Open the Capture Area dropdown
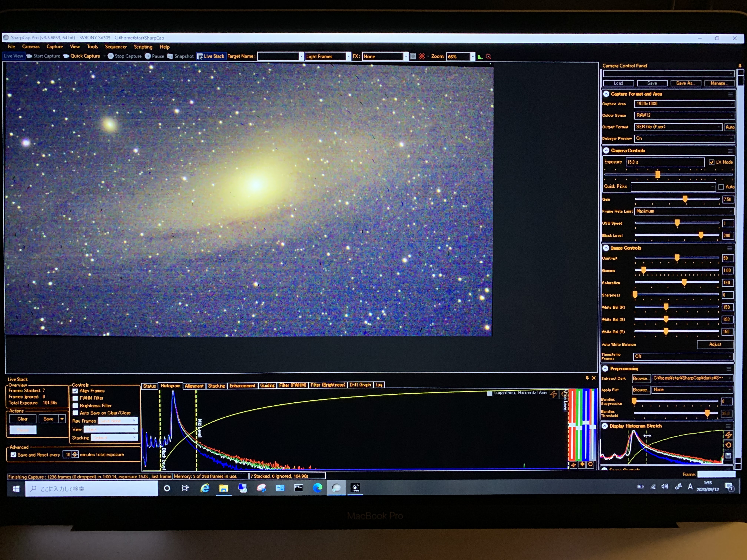 coord(685,104)
